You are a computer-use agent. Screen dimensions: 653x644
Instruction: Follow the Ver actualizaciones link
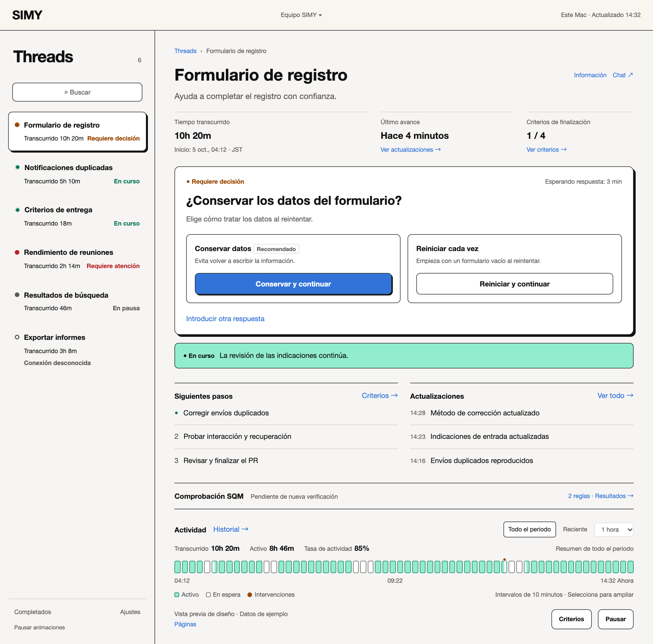coord(411,150)
